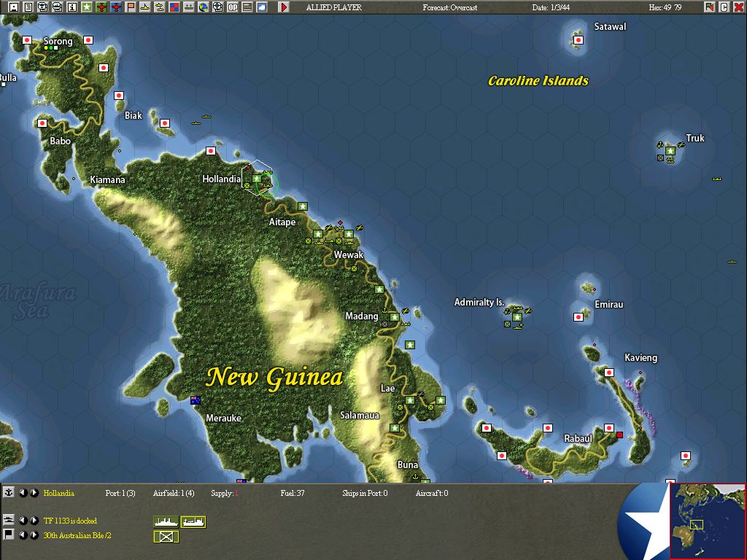Screen dimensions: 747x560
Task: Click 'Fuel: 37' status text
Action: [x=293, y=494]
